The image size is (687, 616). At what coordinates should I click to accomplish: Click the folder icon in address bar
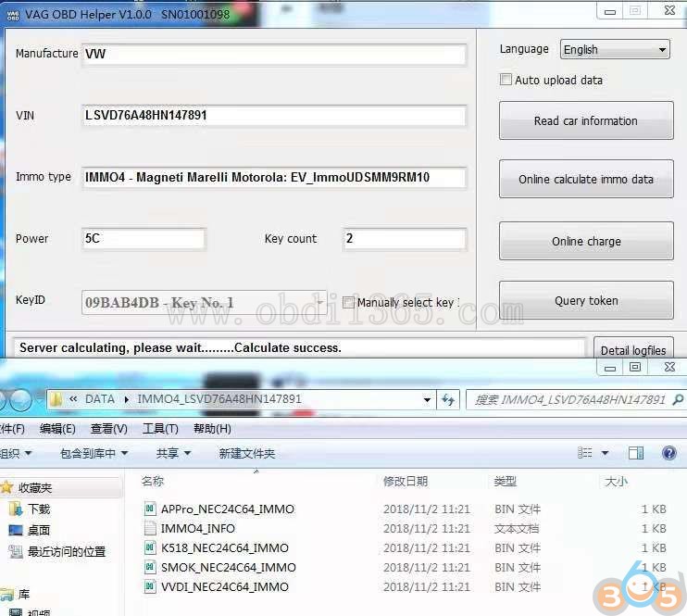pos(56,399)
